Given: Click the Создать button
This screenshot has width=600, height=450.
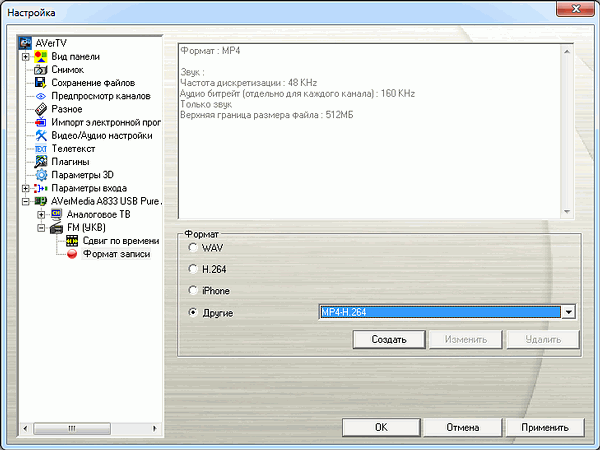Looking at the screenshot, I should coord(389,339).
